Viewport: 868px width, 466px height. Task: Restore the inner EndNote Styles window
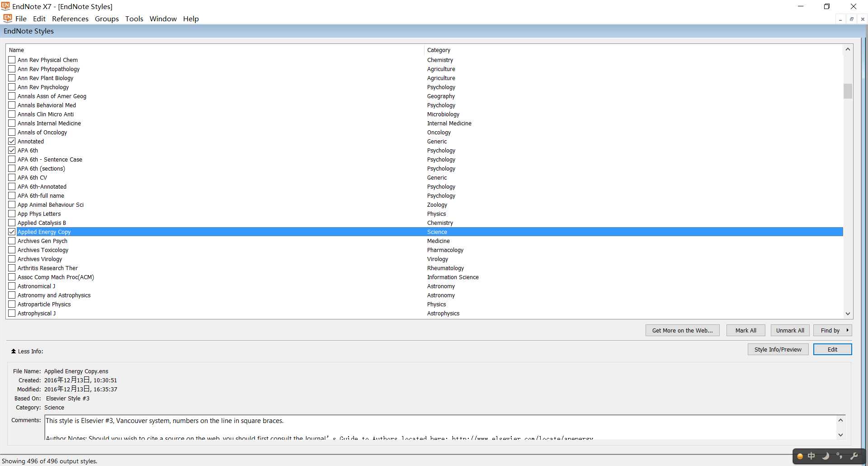coord(852,19)
